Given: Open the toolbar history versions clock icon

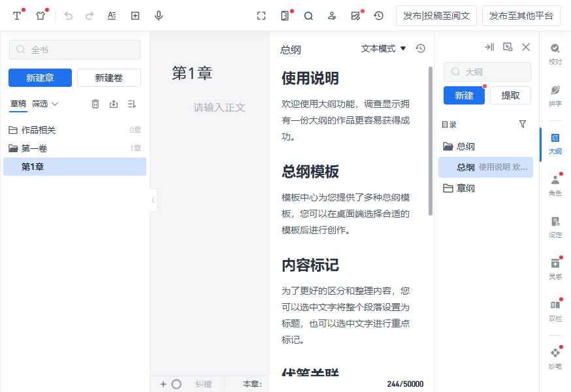Looking at the screenshot, I should (379, 16).
